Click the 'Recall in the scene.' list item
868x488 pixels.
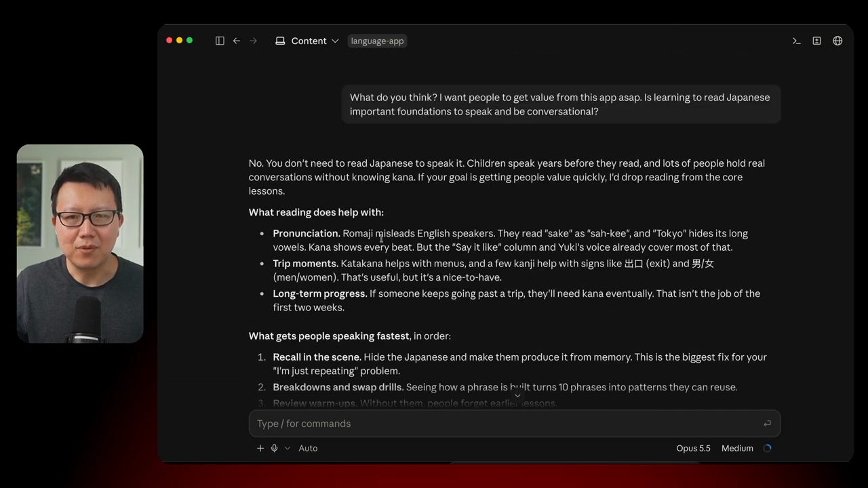point(519,364)
